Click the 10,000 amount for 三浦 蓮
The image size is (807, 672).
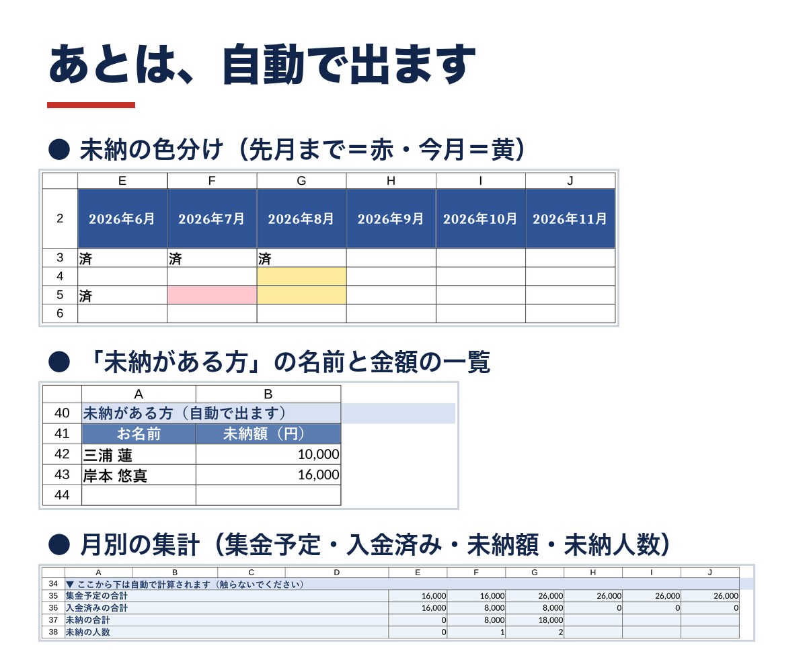(268, 454)
